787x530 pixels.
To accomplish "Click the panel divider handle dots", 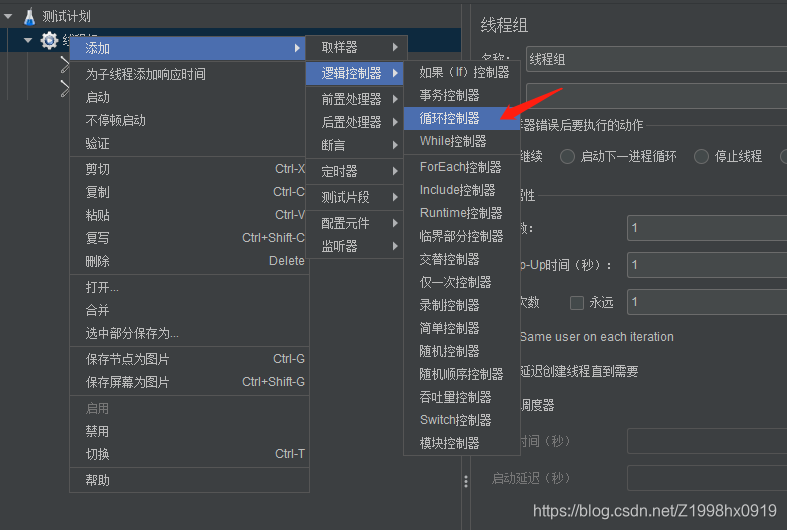I will click(x=466, y=482).
